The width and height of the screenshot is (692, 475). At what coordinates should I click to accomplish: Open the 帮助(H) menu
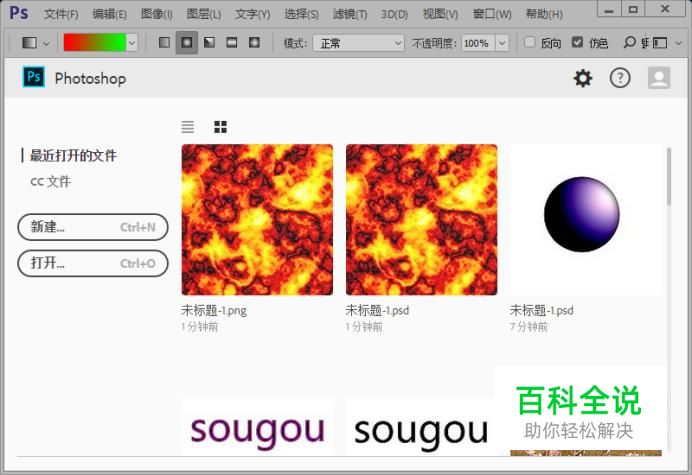click(x=544, y=14)
